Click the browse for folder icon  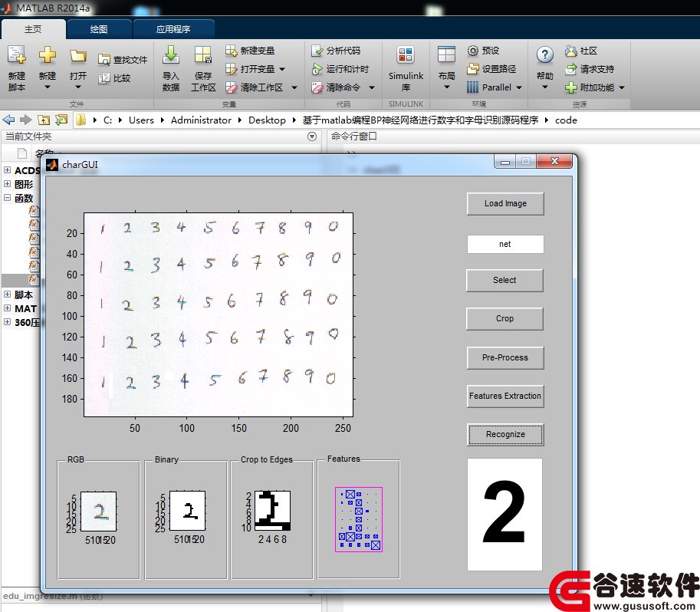point(61,120)
